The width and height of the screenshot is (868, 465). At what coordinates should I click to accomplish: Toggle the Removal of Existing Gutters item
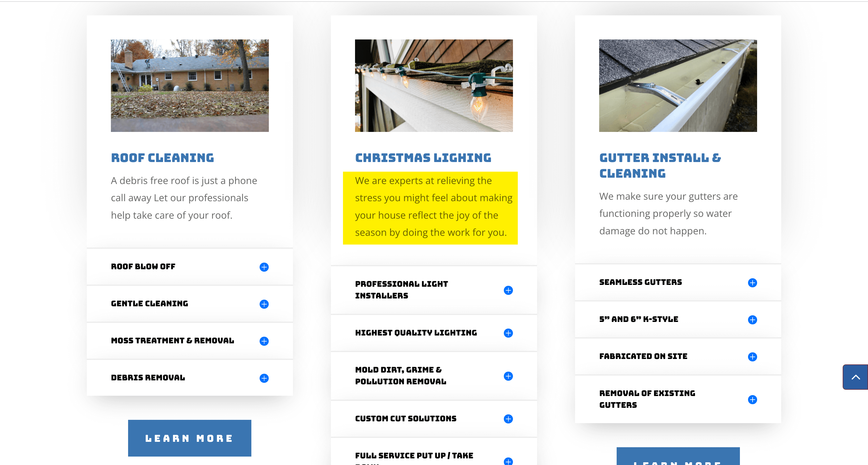[753, 400]
